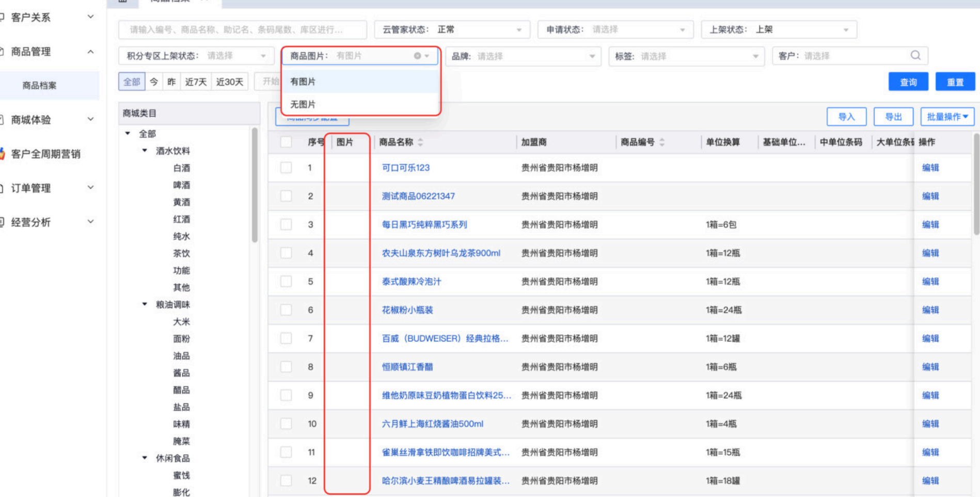Choose 无图片 option in dropdown list

(303, 104)
